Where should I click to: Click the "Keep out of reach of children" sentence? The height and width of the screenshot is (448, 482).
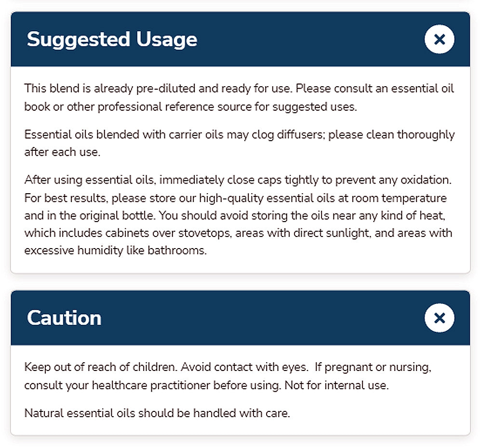pyautogui.click(x=101, y=368)
